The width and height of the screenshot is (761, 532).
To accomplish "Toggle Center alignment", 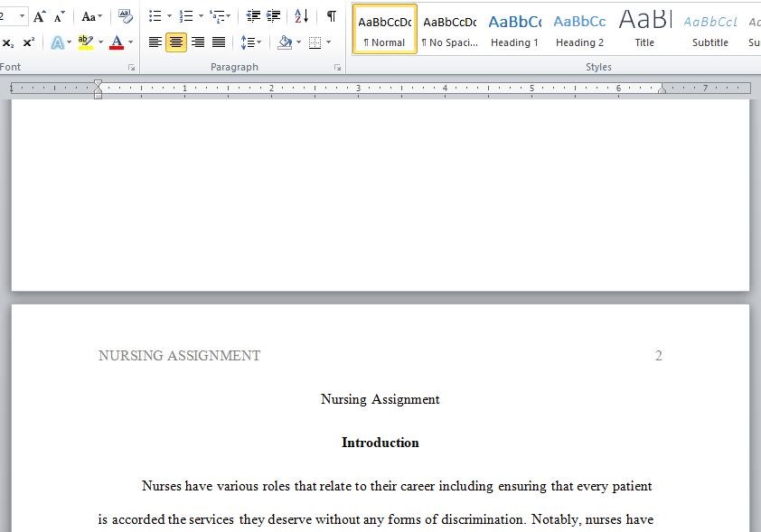I will [x=176, y=42].
